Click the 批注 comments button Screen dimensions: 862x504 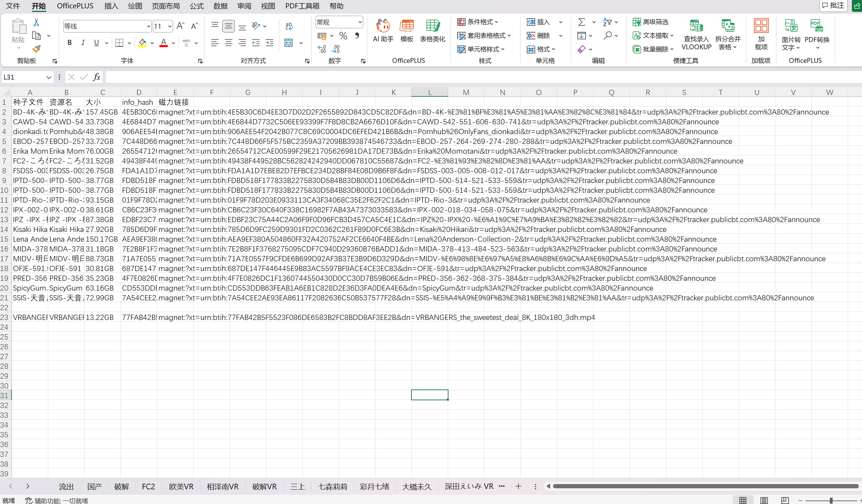834,6
